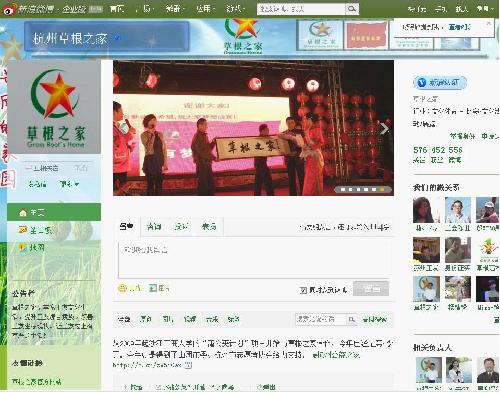Image resolution: width=500 pixels, height=393 pixels.
Task: Click the top bar search input field
Action: point(301,9)
